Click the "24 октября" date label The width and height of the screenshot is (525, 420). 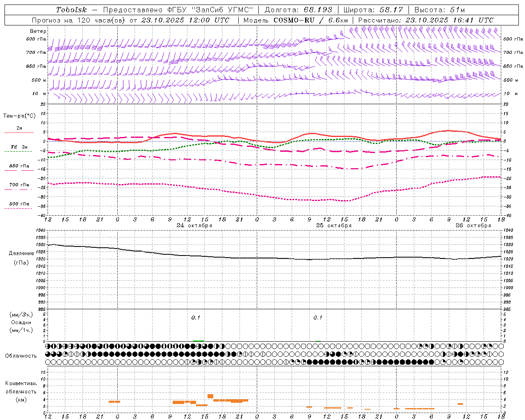click(194, 226)
